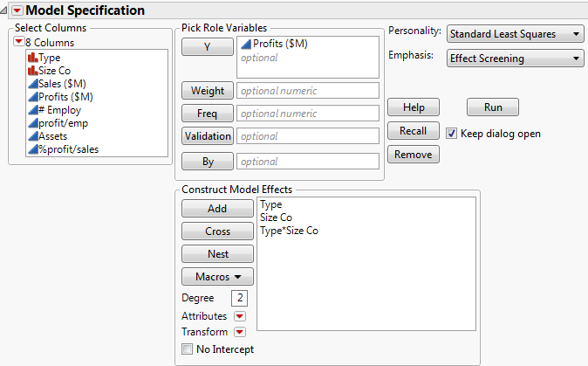Screen dimensions: 588x366
Task: Click the # Employ continuous column icon
Action: point(32,110)
